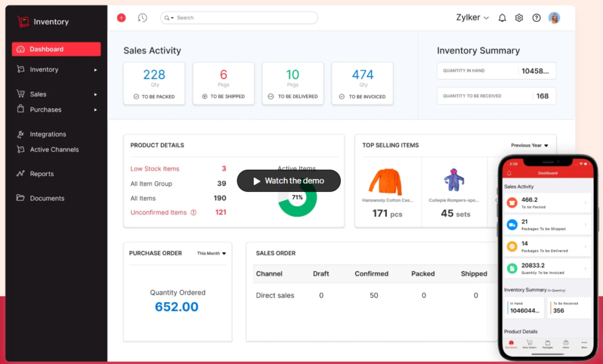Open the This Month purchase order dropdown
The height and width of the screenshot is (364, 603).
[211, 253]
